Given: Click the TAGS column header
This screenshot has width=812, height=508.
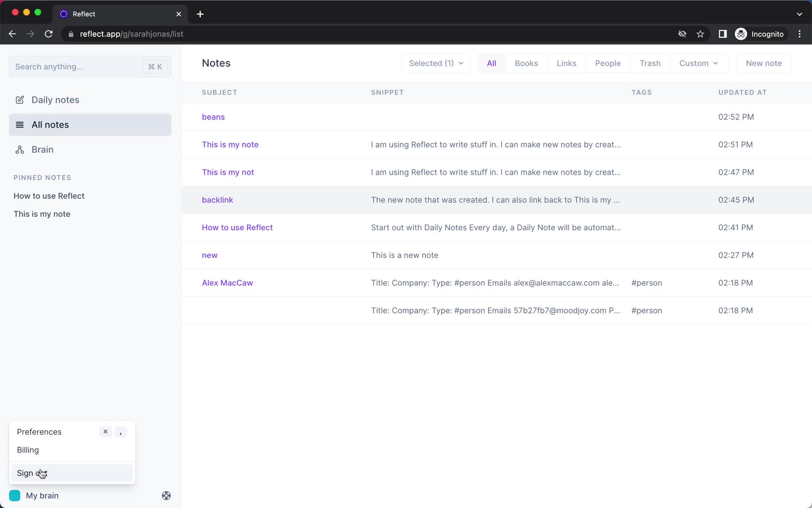Looking at the screenshot, I should click(642, 92).
